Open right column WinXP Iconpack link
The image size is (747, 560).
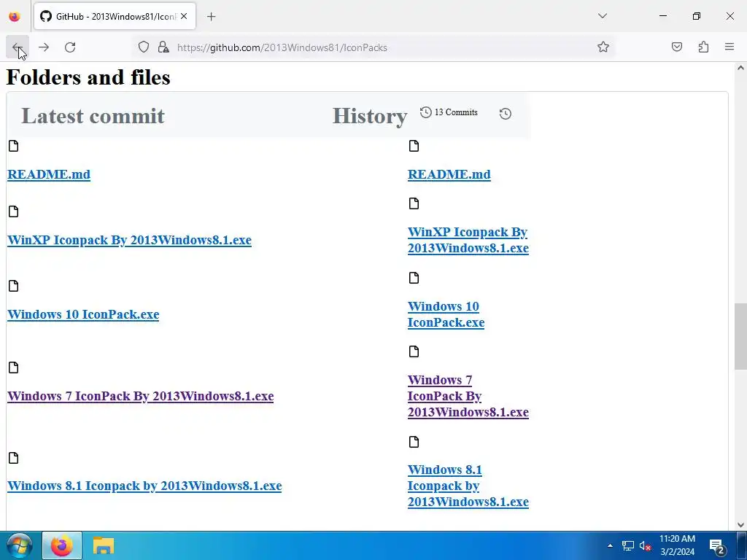coord(468,240)
